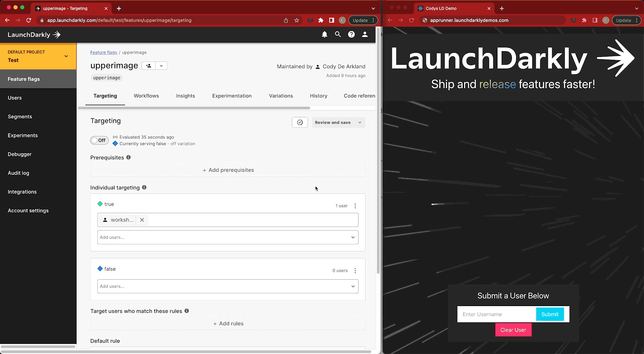Open the History tab
The image size is (644, 354).
318,96
